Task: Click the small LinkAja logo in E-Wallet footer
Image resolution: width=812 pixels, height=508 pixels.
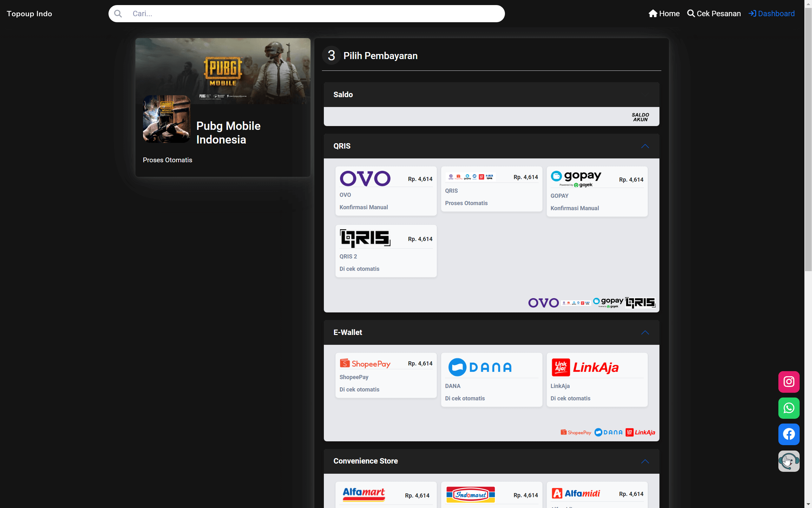Action: [x=640, y=432]
